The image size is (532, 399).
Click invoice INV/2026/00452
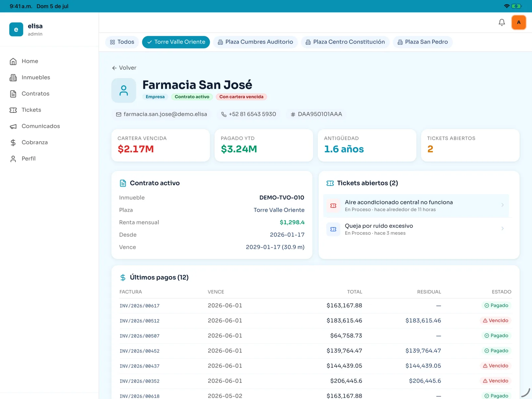tap(140, 351)
